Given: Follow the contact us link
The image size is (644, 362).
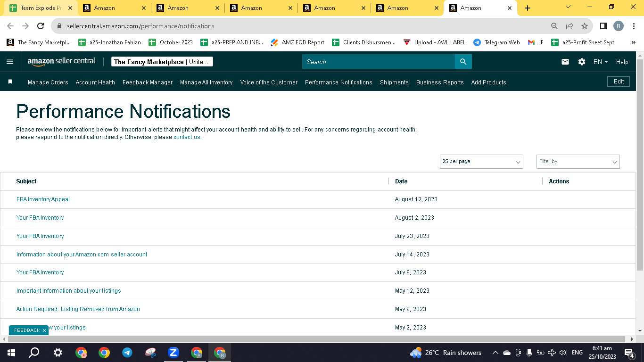Looking at the screenshot, I should tap(187, 137).
